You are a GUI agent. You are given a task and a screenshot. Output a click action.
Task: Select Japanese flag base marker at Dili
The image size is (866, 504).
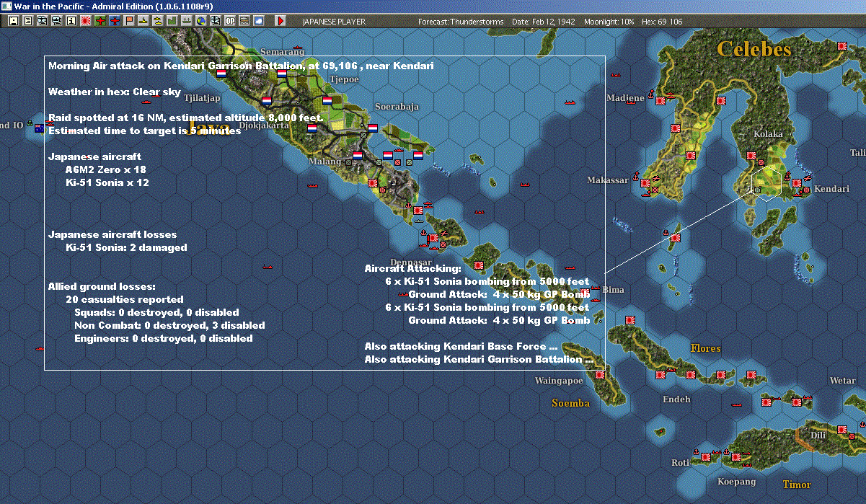tap(841, 430)
